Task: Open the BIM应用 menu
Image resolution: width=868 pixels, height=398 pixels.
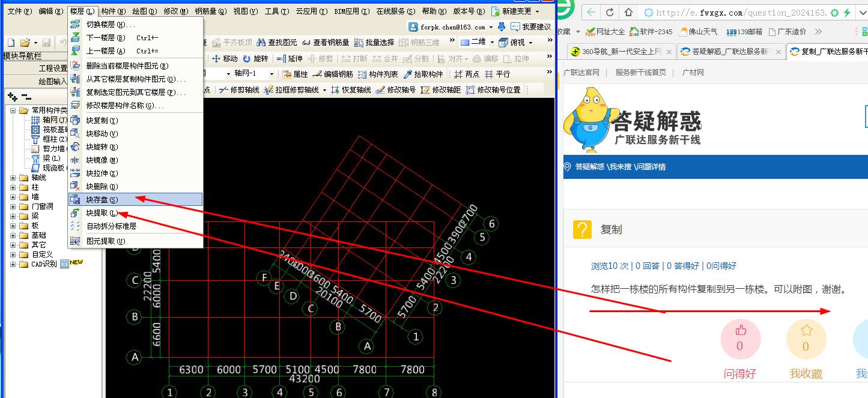Action: point(351,11)
